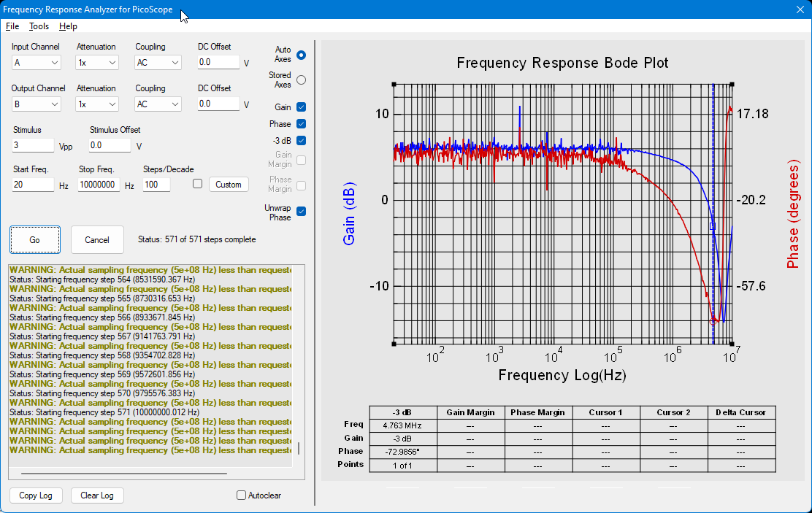The height and width of the screenshot is (513, 812).
Task: Tick the checkbox beside the Custom button
Action: tap(197, 184)
